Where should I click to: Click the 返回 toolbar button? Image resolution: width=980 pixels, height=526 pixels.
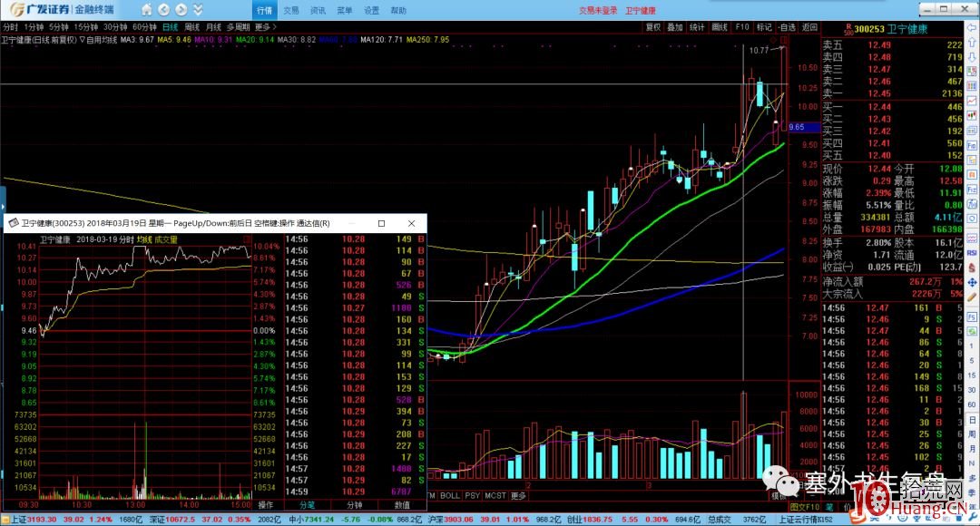[x=809, y=27]
